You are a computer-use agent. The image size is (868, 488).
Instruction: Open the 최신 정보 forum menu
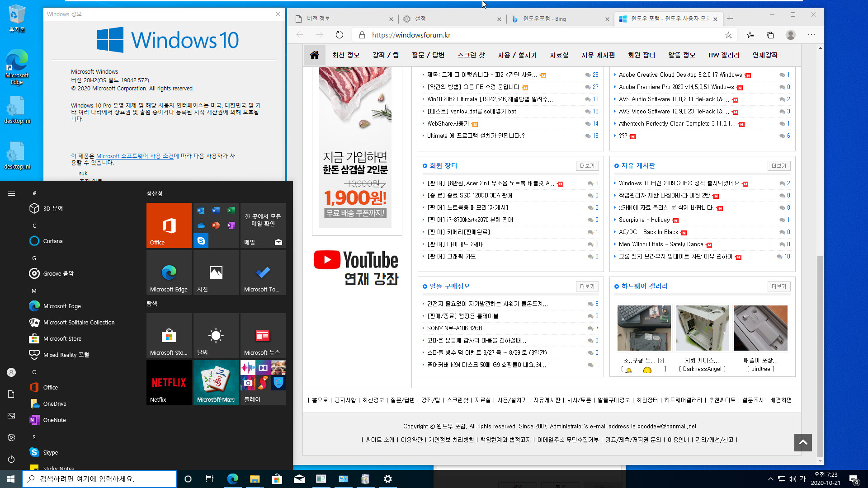[346, 55]
